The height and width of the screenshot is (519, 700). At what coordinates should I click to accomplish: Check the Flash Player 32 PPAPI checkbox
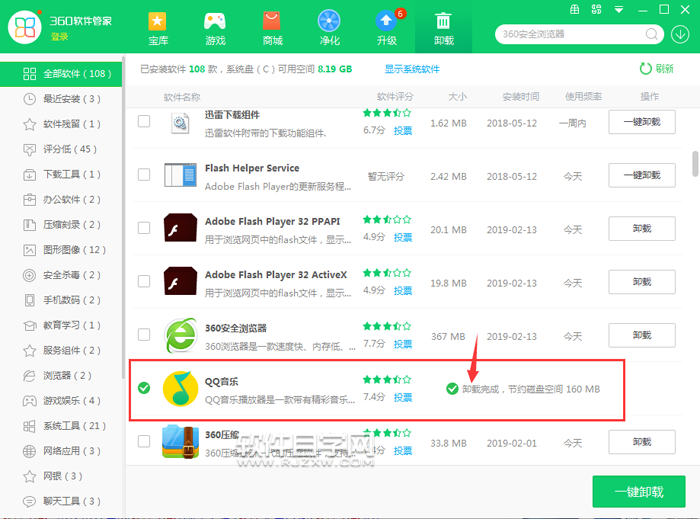[144, 228]
